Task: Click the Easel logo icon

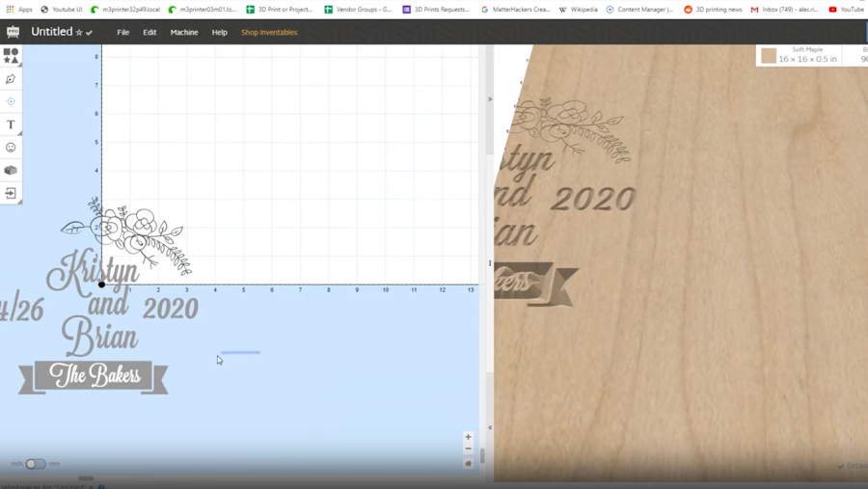Action: pos(13,32)
